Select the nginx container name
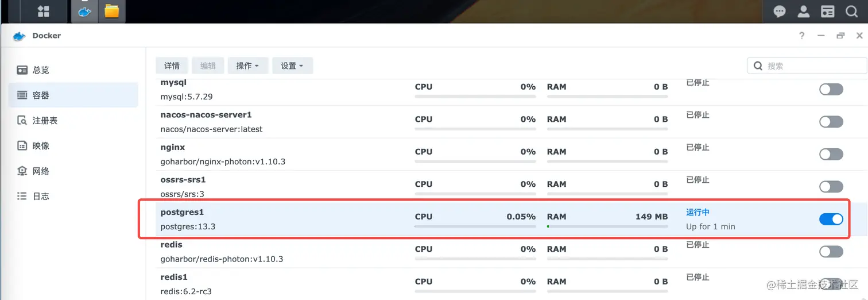Screen dimensions: 868x300 [173, 147]
